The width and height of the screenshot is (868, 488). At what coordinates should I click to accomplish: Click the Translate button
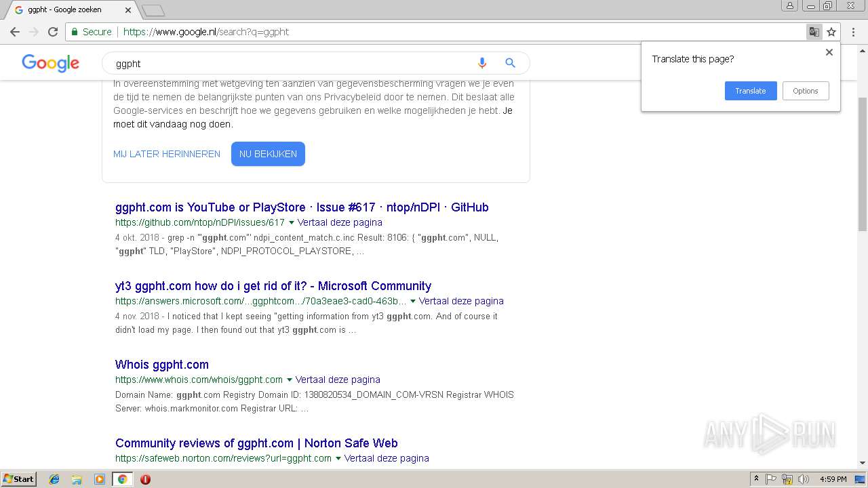click(x=751, y=91)
